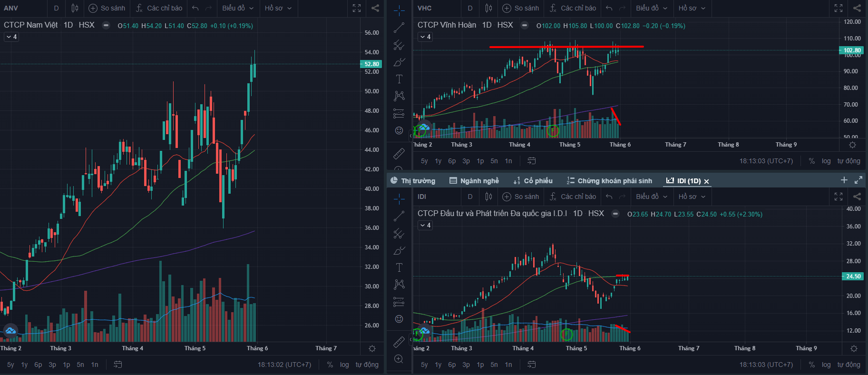Toggle log scale on the ANV chart
Image resolution: width=868 pixels, height=375 pixels.
[x=344, y=365]
